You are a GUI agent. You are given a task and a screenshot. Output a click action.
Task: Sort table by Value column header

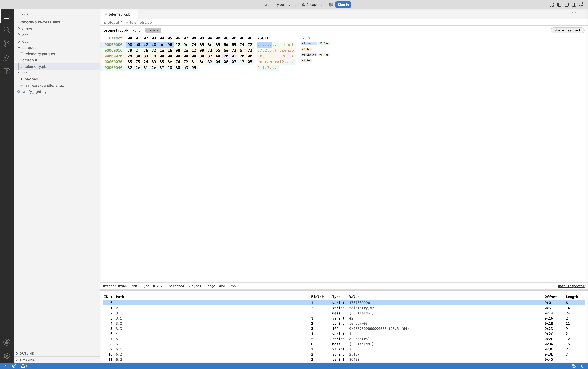click(x=354, y=297)
